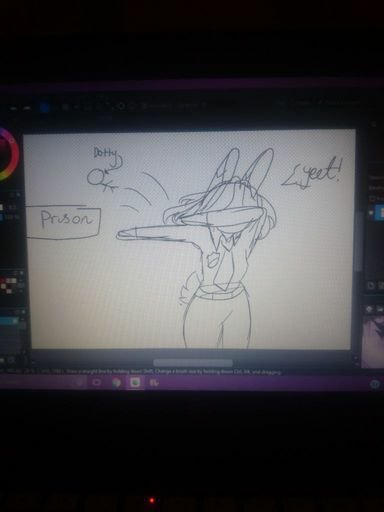Click the blue highlighted tool in the top toolbar
The image size is (384, 512).
click(x=44, y=107)
